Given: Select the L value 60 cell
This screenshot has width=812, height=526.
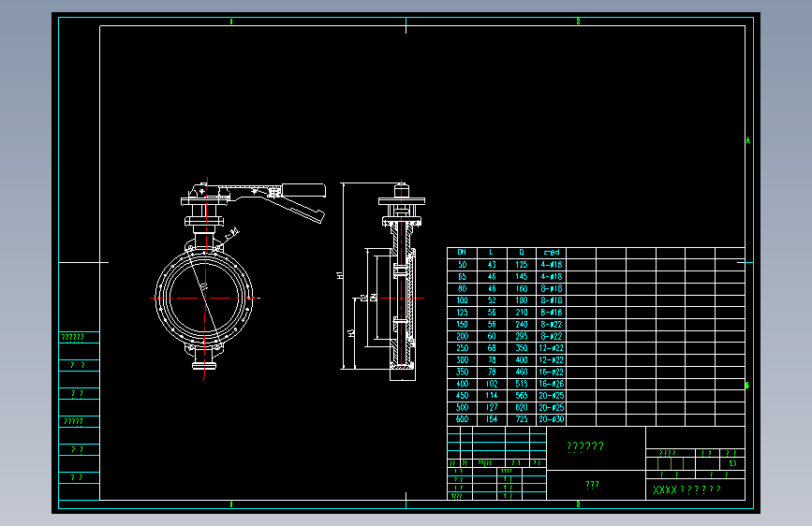Looking at the screenshot, I should 492,336.
